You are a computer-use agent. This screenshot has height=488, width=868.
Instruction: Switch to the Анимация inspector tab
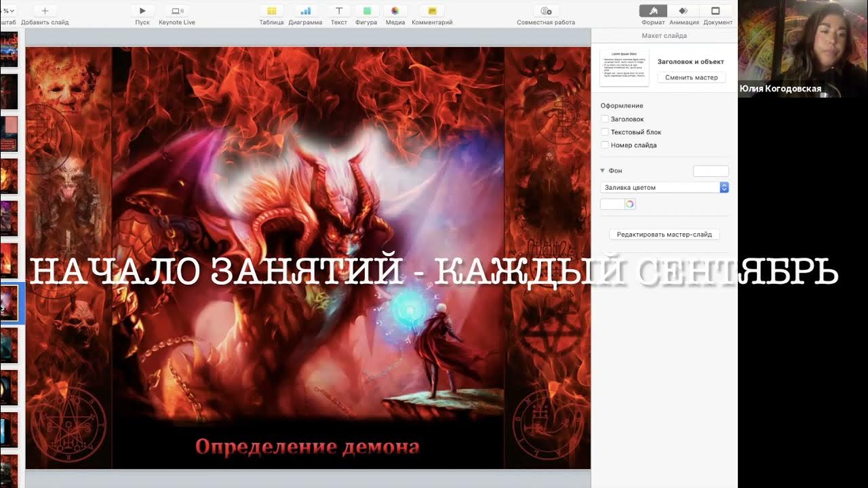[x=684, y=11]
